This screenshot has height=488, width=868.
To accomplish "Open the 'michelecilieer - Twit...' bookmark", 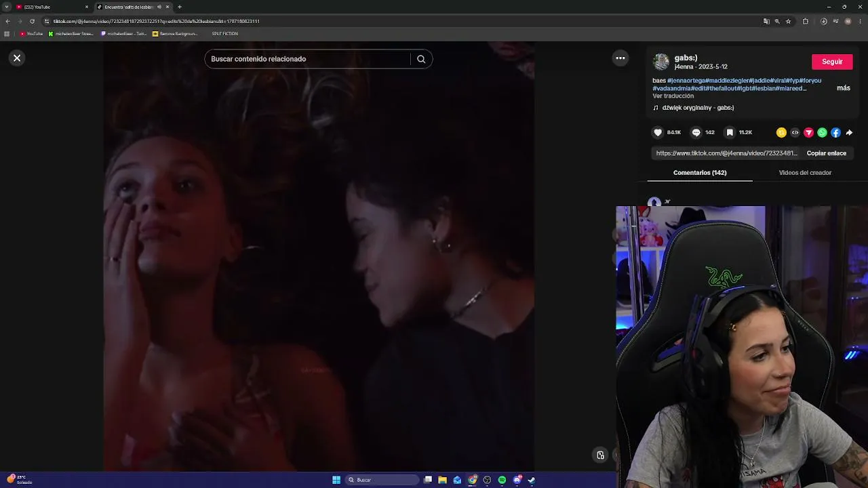I will click(x=123, y=34).
